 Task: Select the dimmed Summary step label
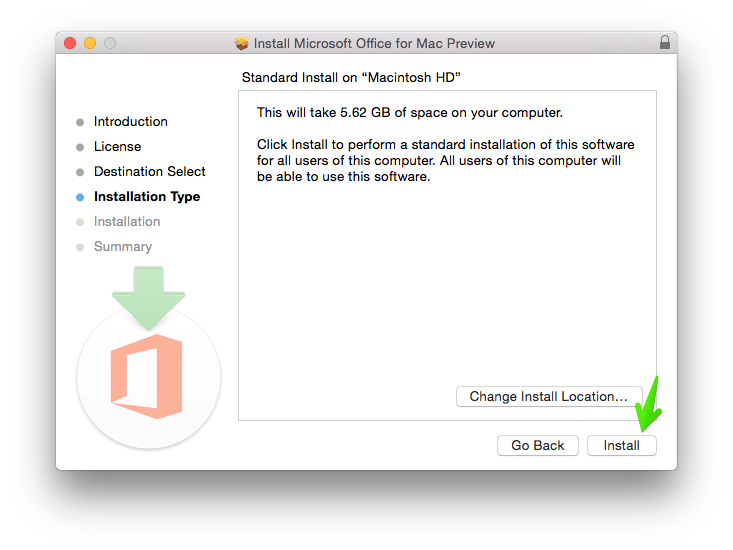(122, 247)
